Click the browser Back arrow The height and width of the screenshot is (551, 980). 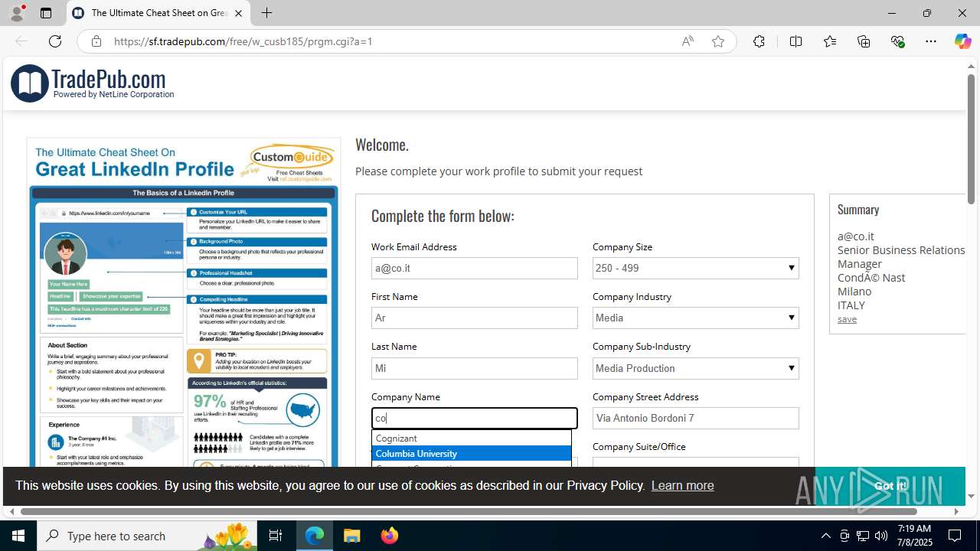tap(21, 41)
